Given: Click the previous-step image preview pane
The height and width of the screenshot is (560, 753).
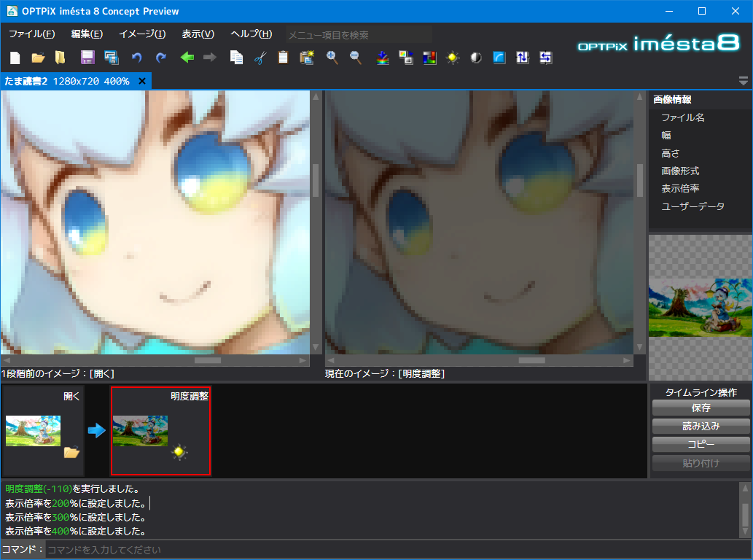Looking at the screenshot, I should (x=155, y=222).
